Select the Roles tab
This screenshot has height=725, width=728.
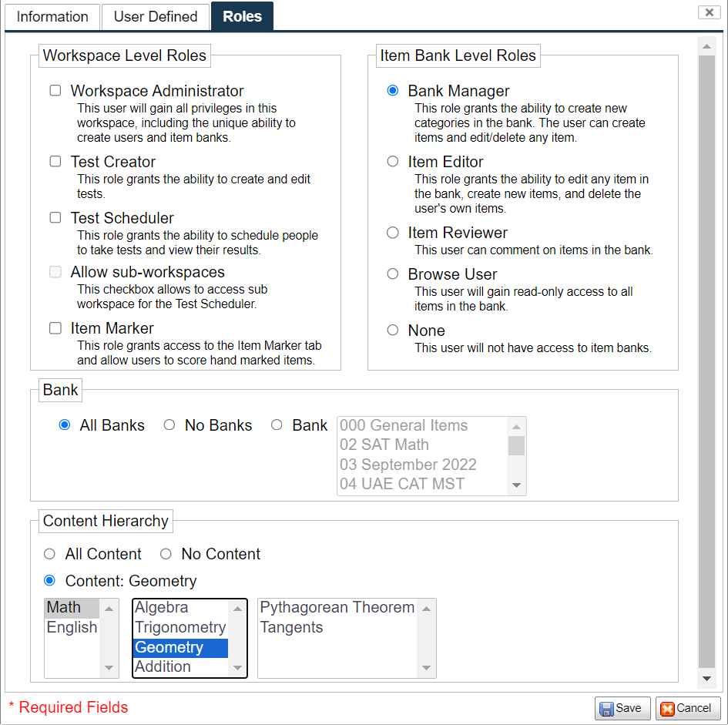(x=242, y=16)
